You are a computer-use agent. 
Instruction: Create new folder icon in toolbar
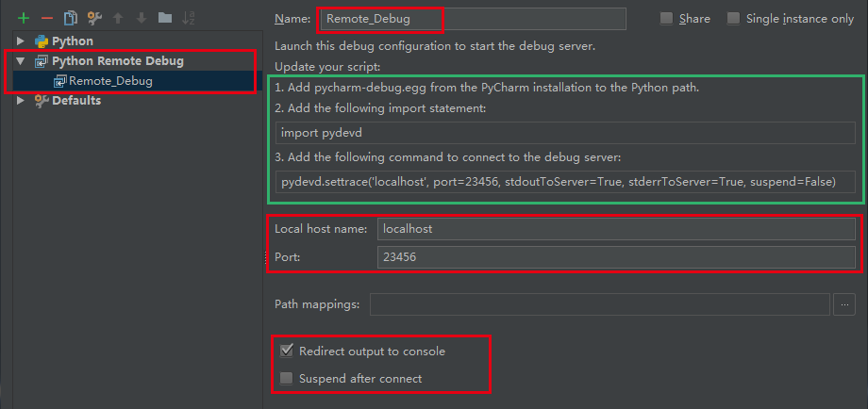pyautogui.click(x=165, y=18)
